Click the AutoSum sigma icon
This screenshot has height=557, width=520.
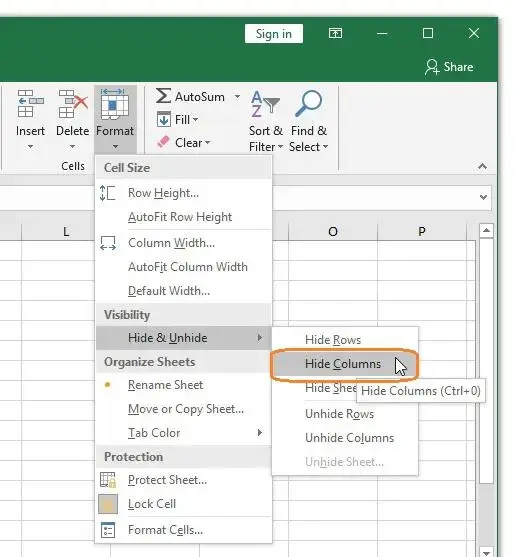tap(163, 96)
